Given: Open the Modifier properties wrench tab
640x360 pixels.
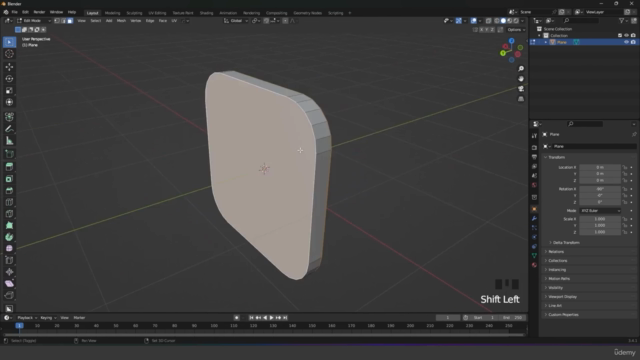Looking at the screenshot, I should pos(534,218).
